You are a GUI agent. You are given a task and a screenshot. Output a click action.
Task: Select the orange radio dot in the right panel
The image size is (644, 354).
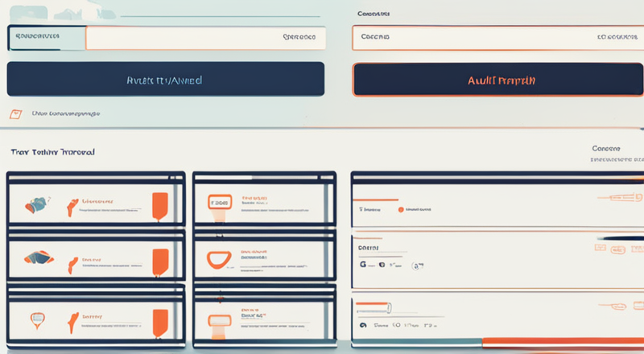[401, 209]
